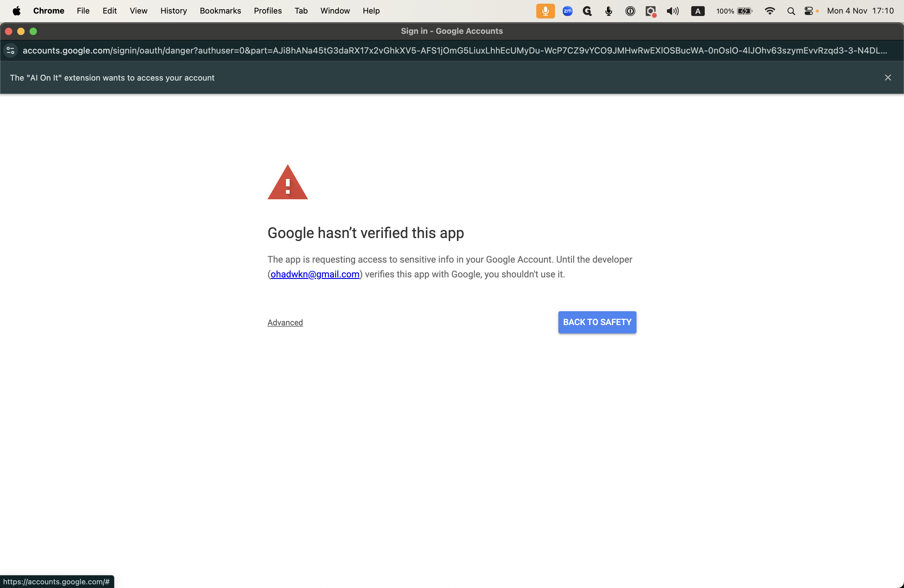Screen dimensions: 904x588
Task: Click the extension access banner text
Action: coord(112,77)
